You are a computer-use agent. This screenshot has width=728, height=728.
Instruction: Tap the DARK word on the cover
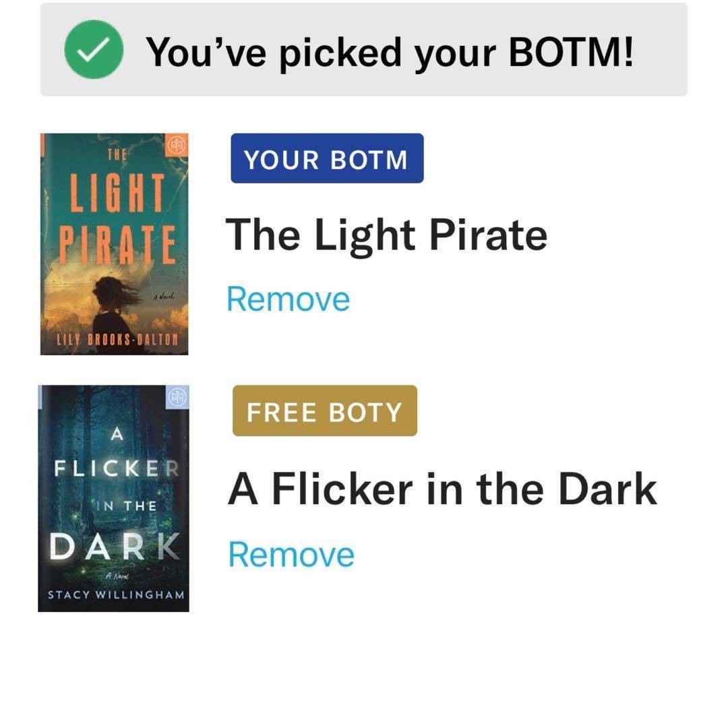coord(115,547)
